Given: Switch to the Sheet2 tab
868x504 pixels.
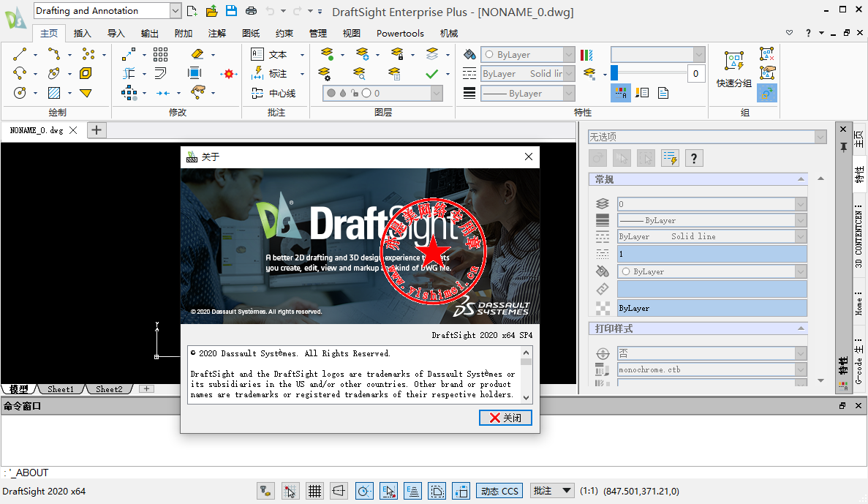Looking at the screenshot, I should [x=109, y=389].
